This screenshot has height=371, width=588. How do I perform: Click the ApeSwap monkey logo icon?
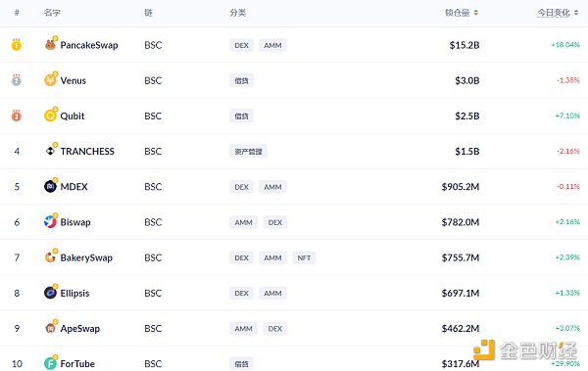pos(50,328)
